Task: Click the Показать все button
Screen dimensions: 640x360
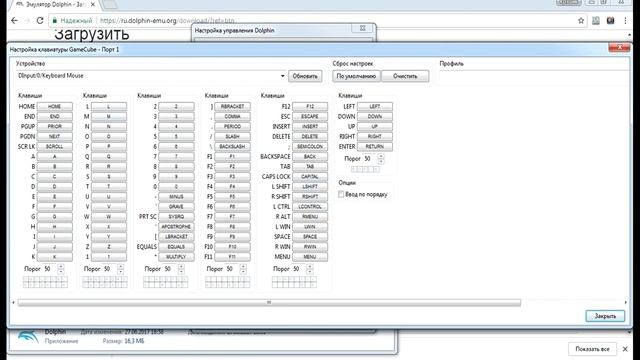Action: click(x=592, y=349)
